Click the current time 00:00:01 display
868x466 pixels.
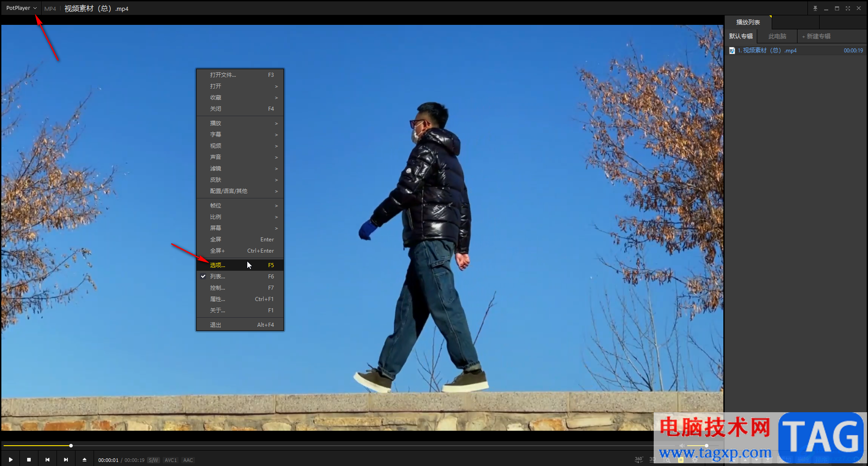click(108, 460)
